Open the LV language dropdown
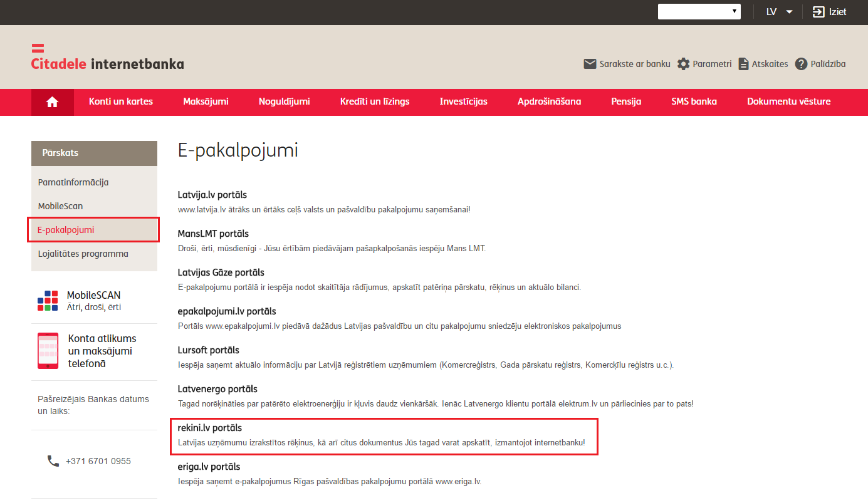Viewport: 868px width, 503px height. (x=780, y=12)
